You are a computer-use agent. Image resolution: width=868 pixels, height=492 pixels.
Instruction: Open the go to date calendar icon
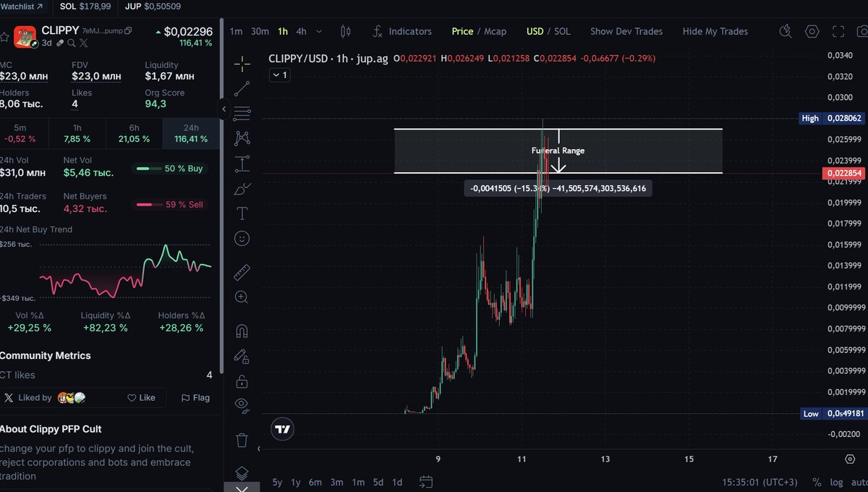coord(426,482)
